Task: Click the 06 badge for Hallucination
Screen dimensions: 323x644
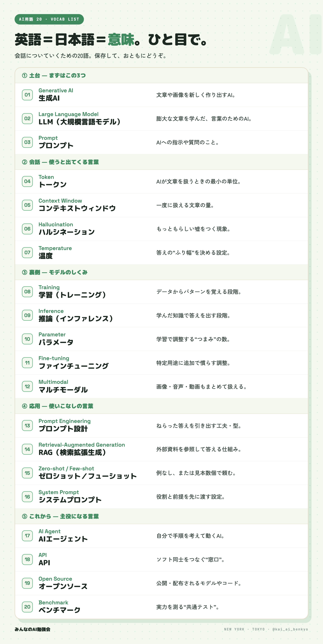Action: coord(27,229)
